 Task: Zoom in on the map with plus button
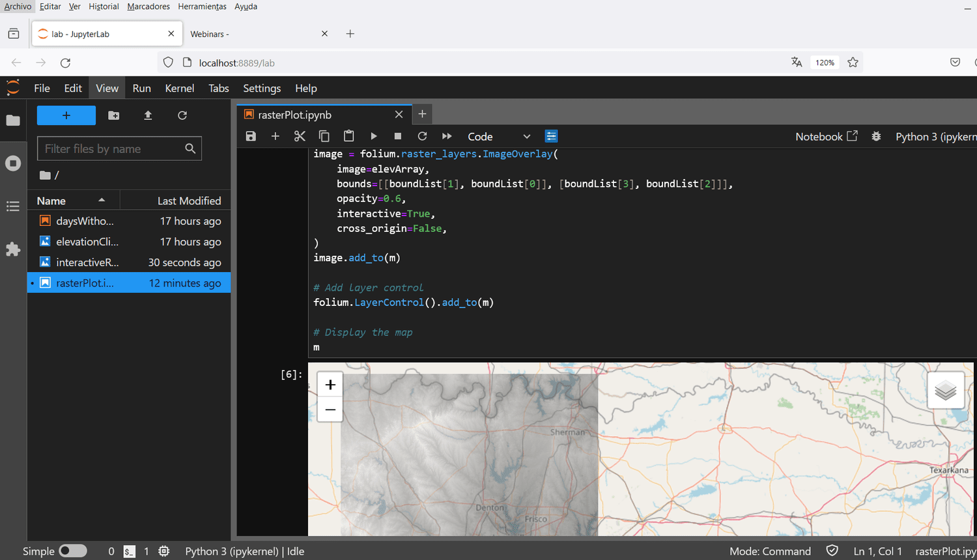330,384
